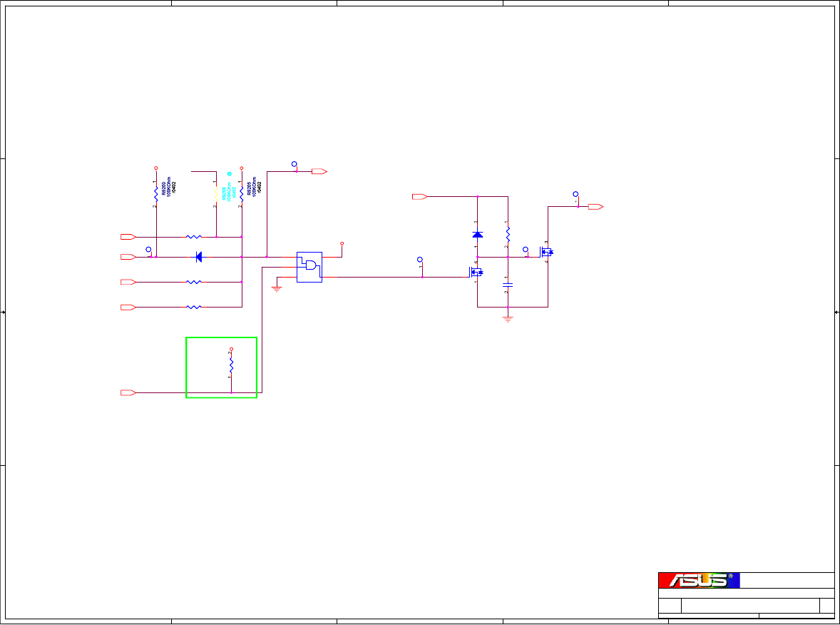
Task: Click the power pin on the AND gate
Action: 342,244
